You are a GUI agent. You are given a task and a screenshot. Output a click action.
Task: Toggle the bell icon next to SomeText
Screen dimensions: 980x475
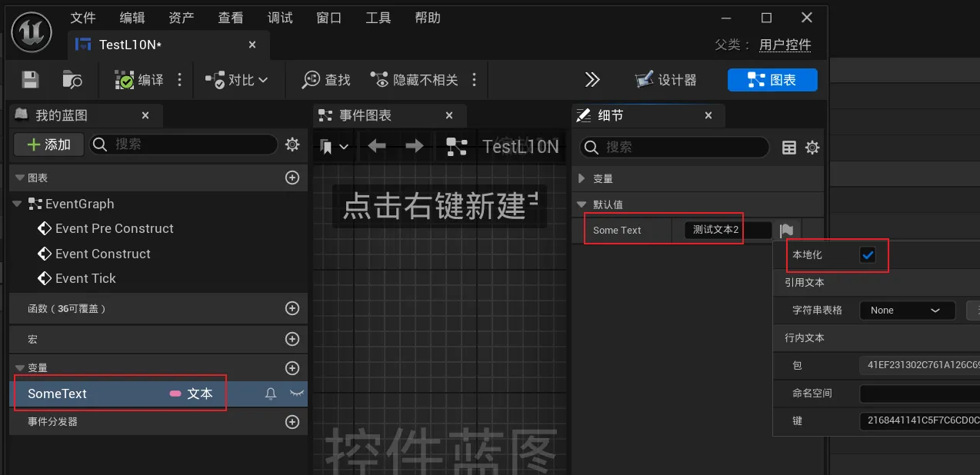[x=270, y=393]
